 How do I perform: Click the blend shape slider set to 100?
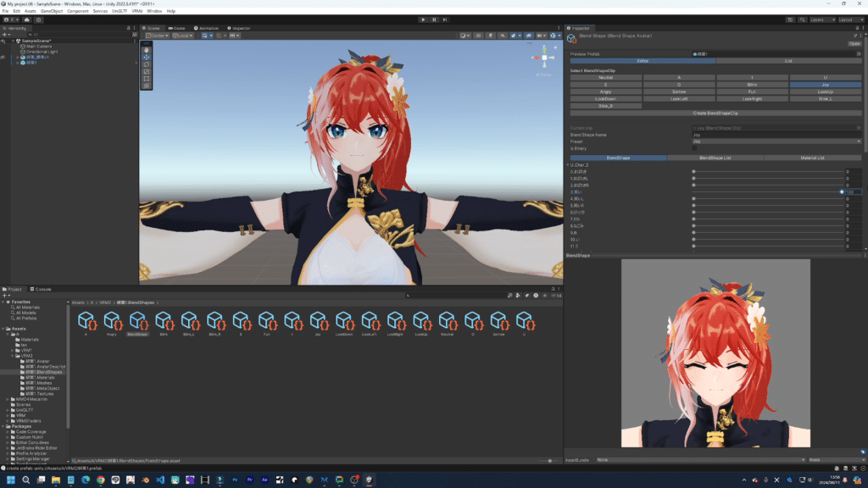(842, 192)
